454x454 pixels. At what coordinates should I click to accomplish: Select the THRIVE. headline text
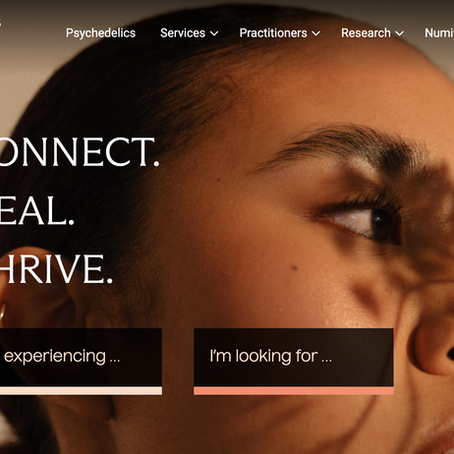click(x=56, y=269)
